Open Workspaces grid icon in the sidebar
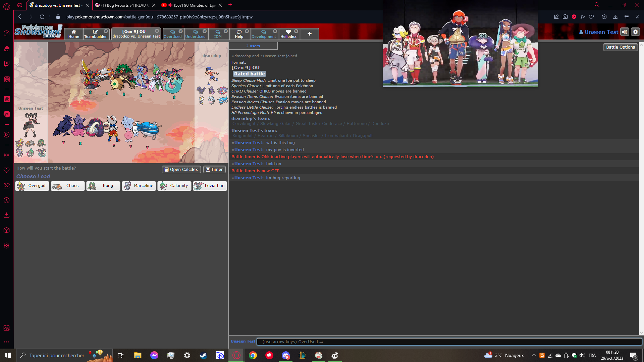 point(6,155)
